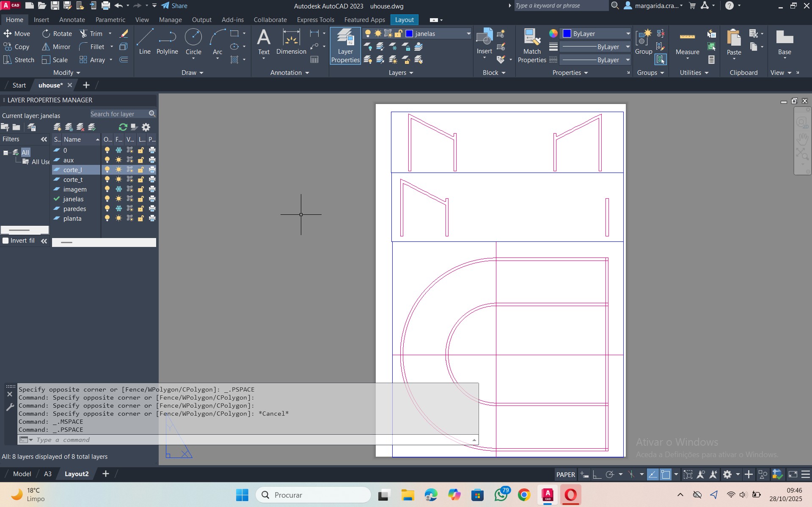Switch to the Annotate ribbon tab

(72, 20)
